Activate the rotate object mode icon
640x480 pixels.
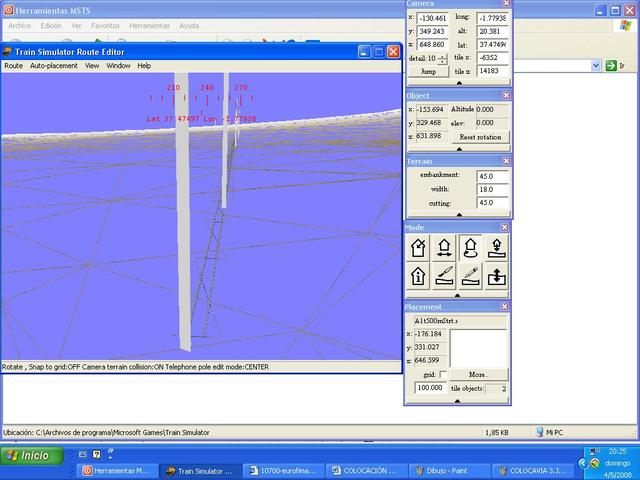tap(469, 247)
